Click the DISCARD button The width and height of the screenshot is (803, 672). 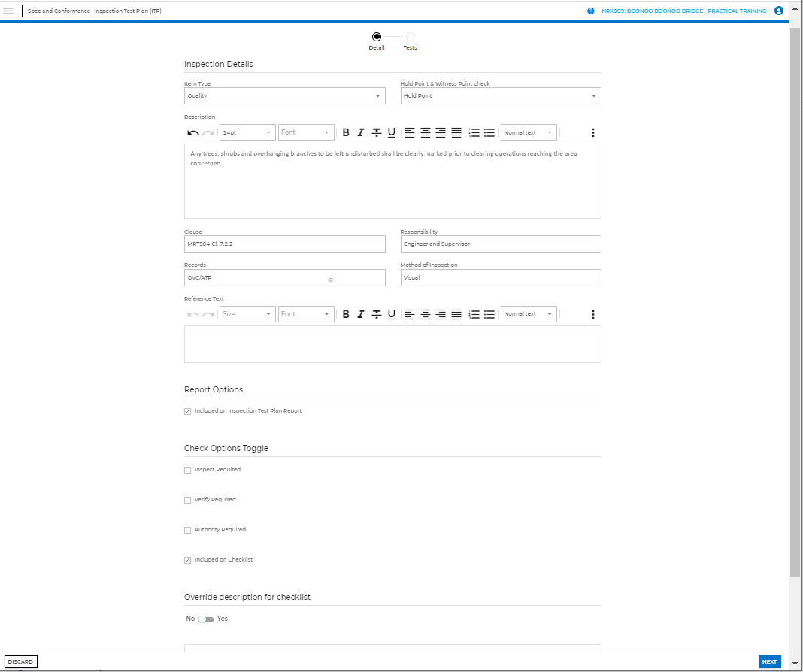coord(20,662)
